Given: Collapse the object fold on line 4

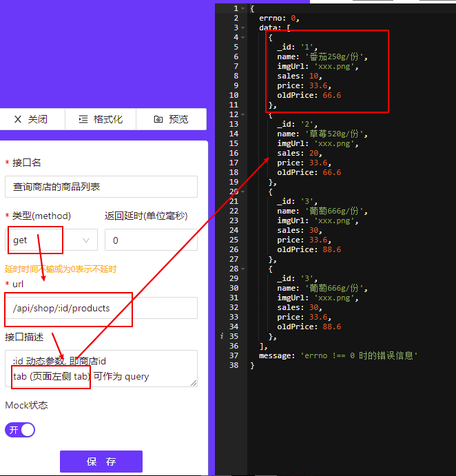Looking at the screenshot, I should [243, 37].
